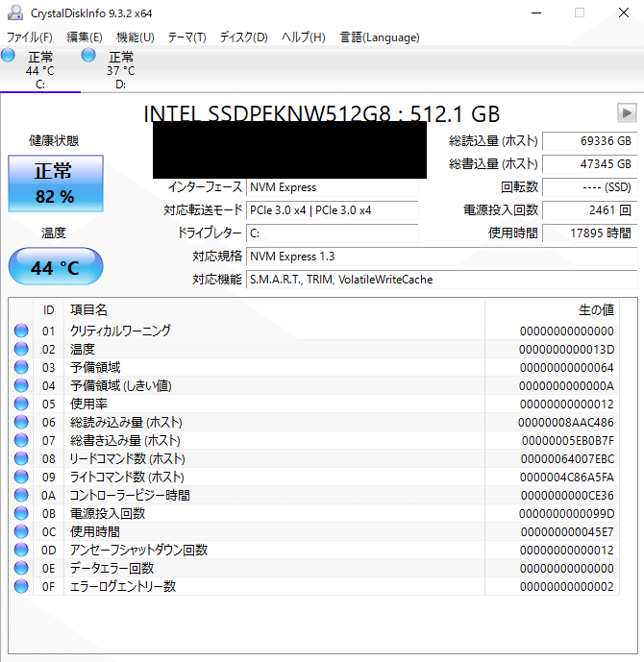Click the 総書込量 value 47345 GB
Viewport: 644px width, 662px height.
coord(589,163)
